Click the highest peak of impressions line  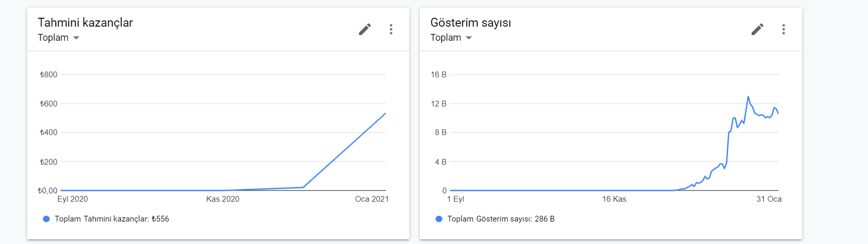click(748, 97)
